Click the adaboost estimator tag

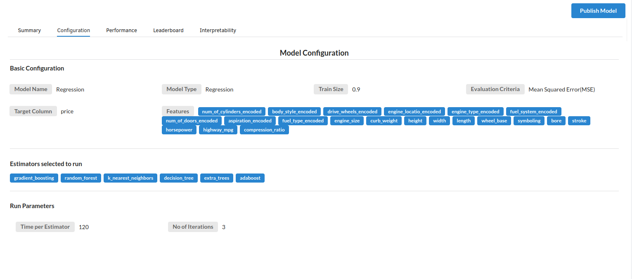(250, 178)
